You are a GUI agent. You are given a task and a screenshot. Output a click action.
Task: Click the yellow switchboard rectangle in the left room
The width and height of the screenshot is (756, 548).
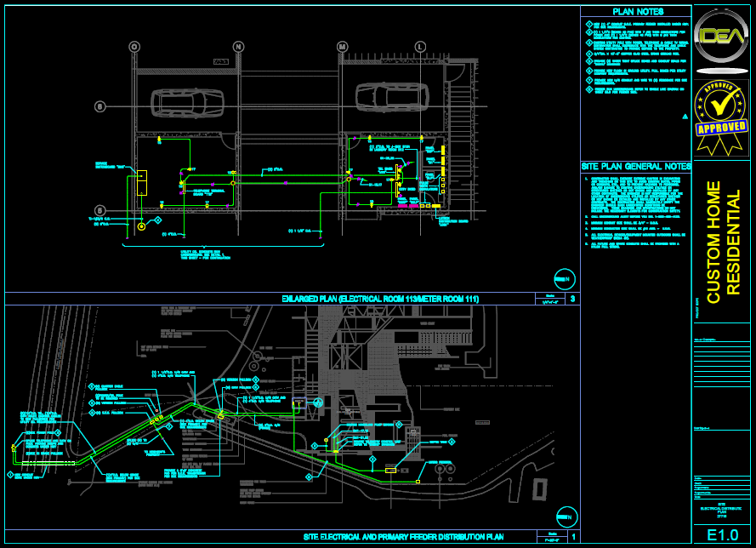[142, 186]
